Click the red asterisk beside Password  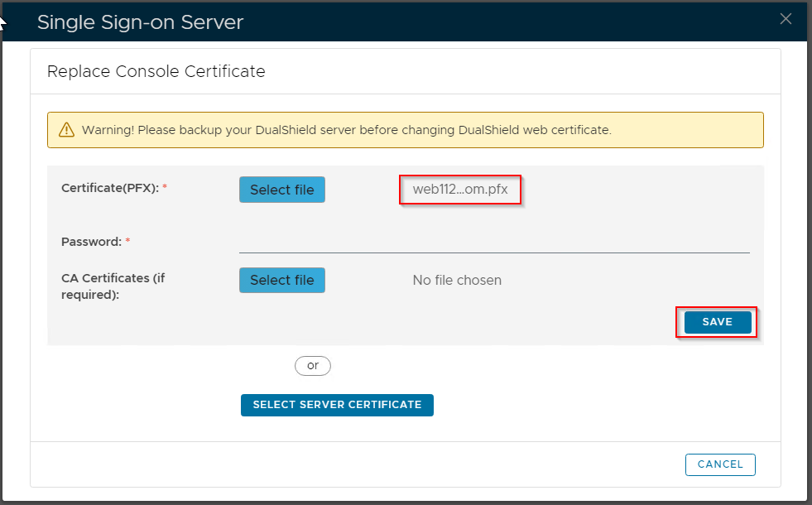pos(127,242)
